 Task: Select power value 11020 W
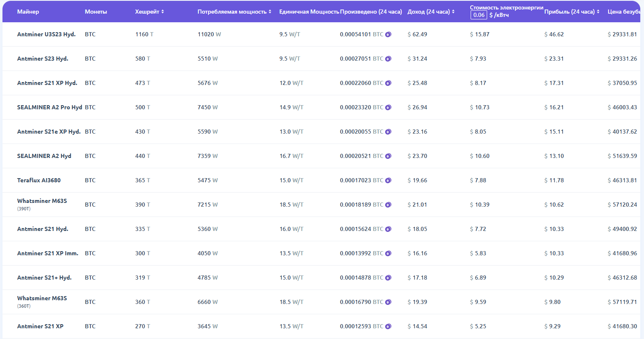tap(209, 34)
